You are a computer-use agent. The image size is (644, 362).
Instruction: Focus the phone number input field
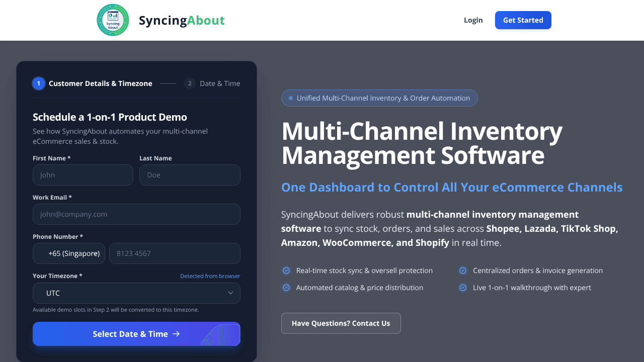coord(175,253)
